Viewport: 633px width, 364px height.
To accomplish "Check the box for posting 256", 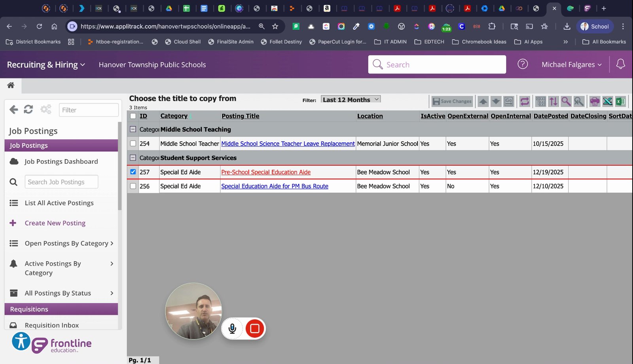I will (x=133, y=186).
